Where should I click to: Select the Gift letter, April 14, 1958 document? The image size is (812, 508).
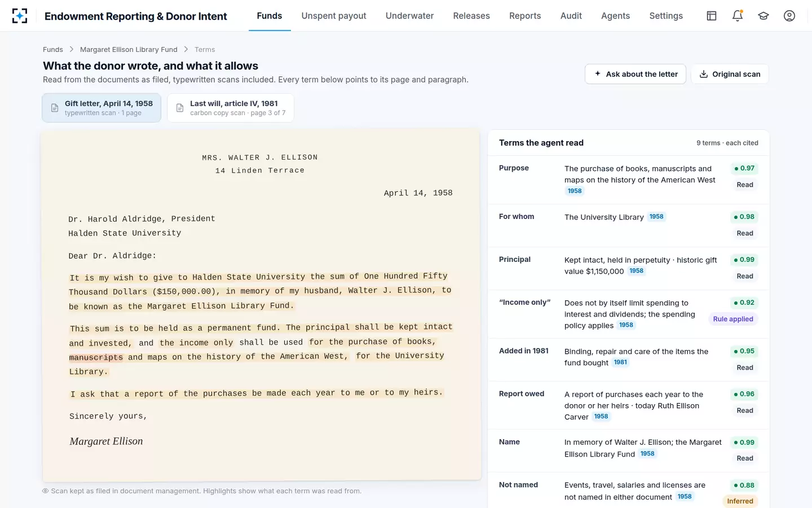pos(101,108)
